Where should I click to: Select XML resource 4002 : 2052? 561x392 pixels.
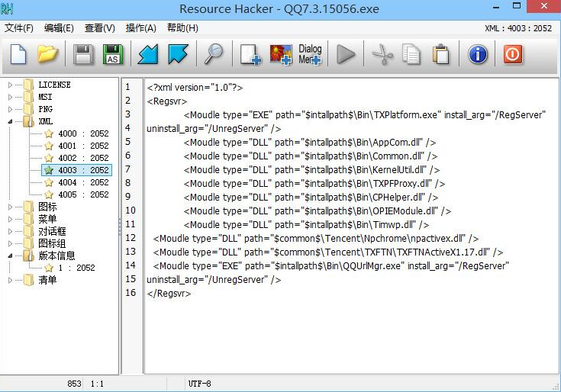coord(83,158)
